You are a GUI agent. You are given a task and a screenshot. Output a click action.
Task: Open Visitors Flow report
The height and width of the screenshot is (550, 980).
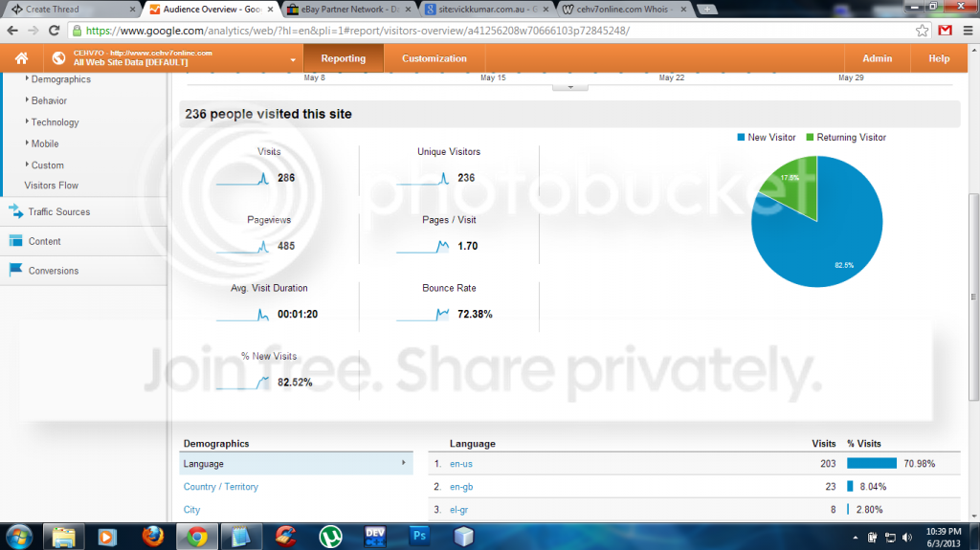point(52,186)
